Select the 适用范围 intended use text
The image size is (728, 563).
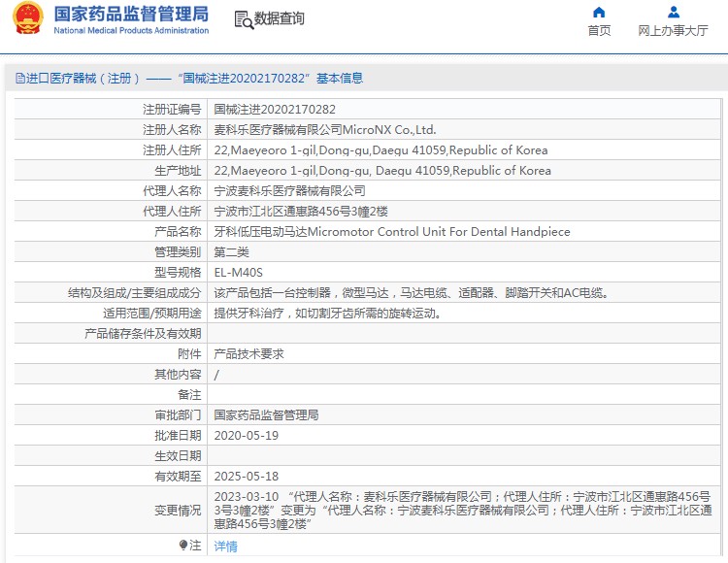[x=327, y=314]
